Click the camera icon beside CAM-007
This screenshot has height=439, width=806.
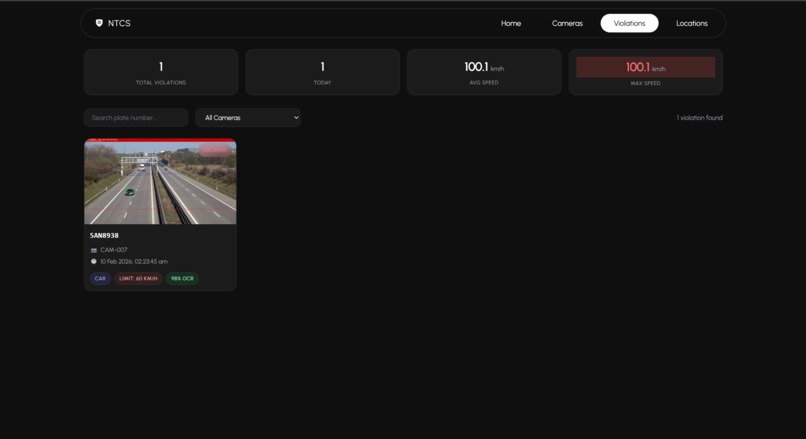click(x=94, y=250)
